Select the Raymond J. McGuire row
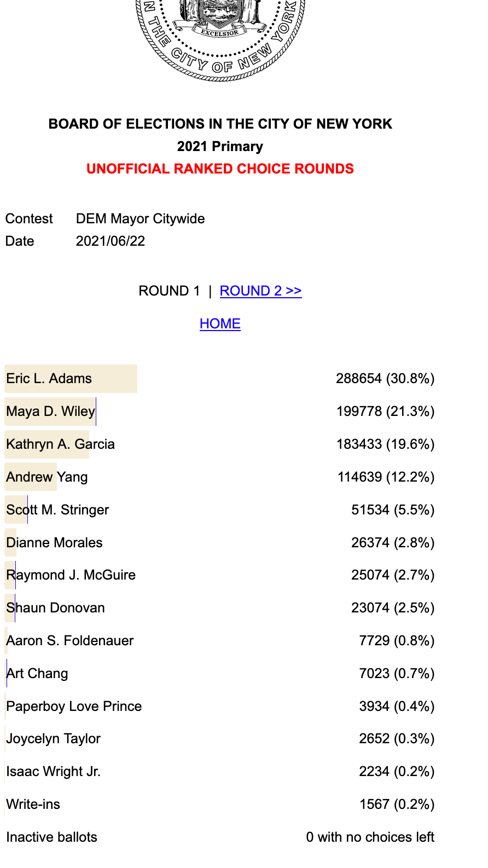Image resolution: width=488 pixels, height=868 pixels. [x=220, y=575]
